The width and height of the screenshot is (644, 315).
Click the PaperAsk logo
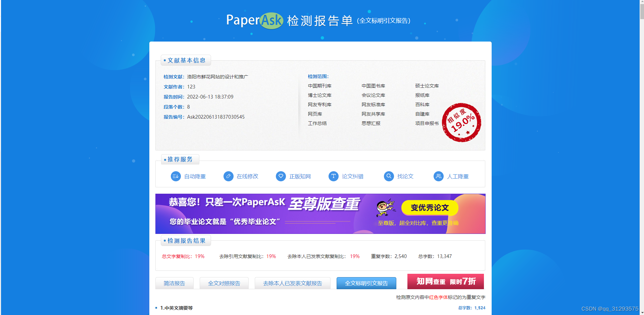pos(255,20)
